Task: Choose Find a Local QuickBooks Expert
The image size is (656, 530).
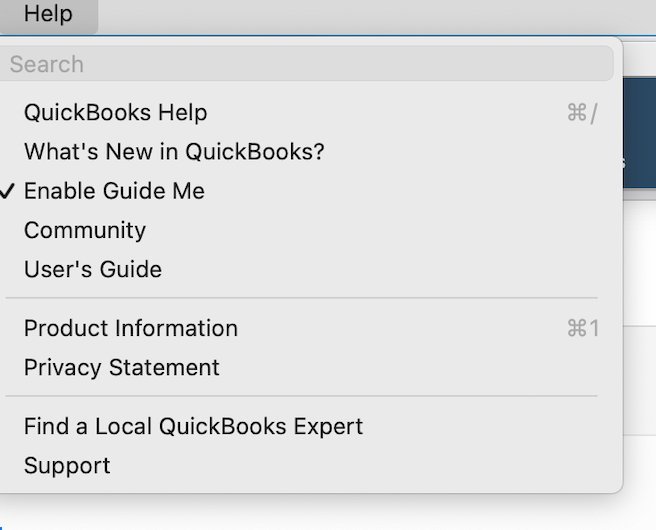Action: coord(193,426)
